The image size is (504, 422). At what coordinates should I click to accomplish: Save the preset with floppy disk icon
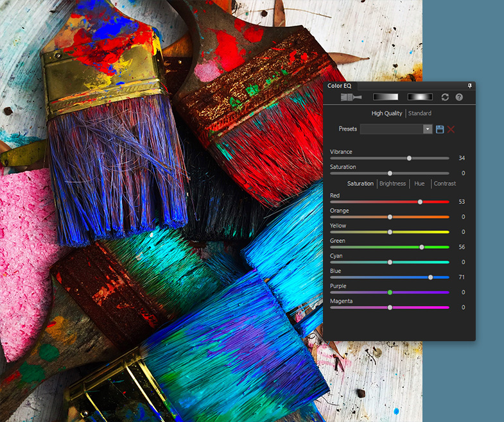coord(440,129)
